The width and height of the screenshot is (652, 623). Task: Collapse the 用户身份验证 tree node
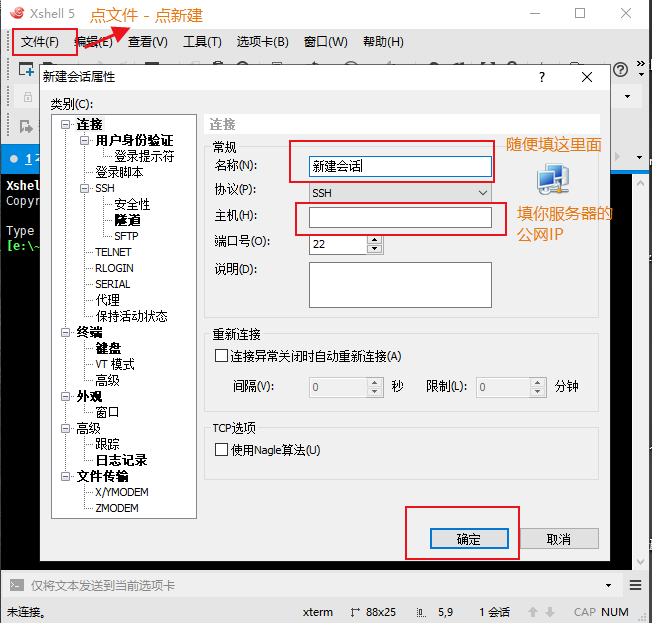point(84,141)
